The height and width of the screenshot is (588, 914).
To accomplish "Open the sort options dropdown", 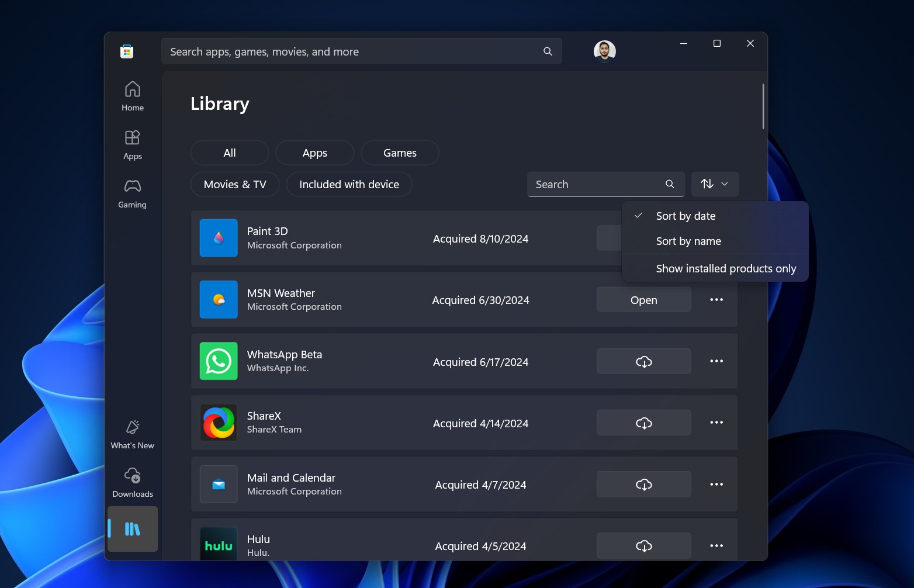I will tap(714, 184).
